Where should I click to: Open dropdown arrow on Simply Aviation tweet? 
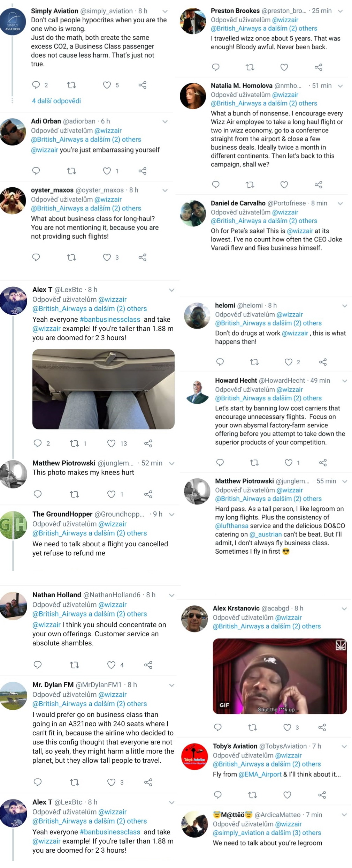coord(165,11)
